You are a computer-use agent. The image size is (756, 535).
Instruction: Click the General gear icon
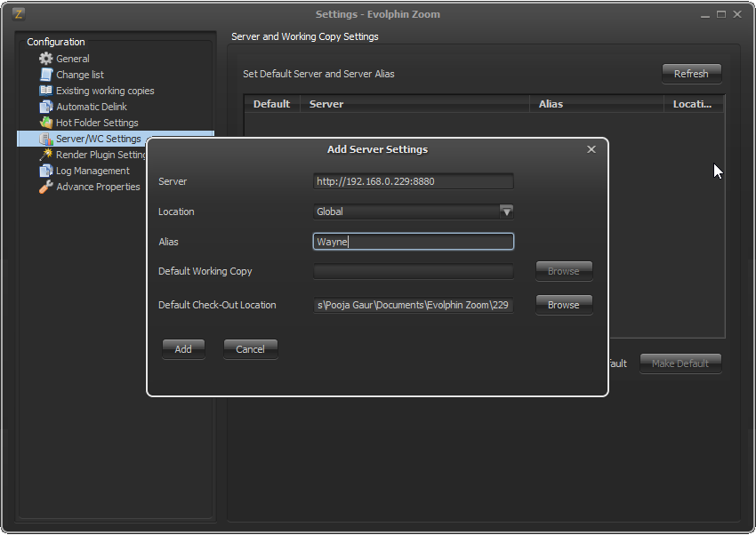pos(45,59)
